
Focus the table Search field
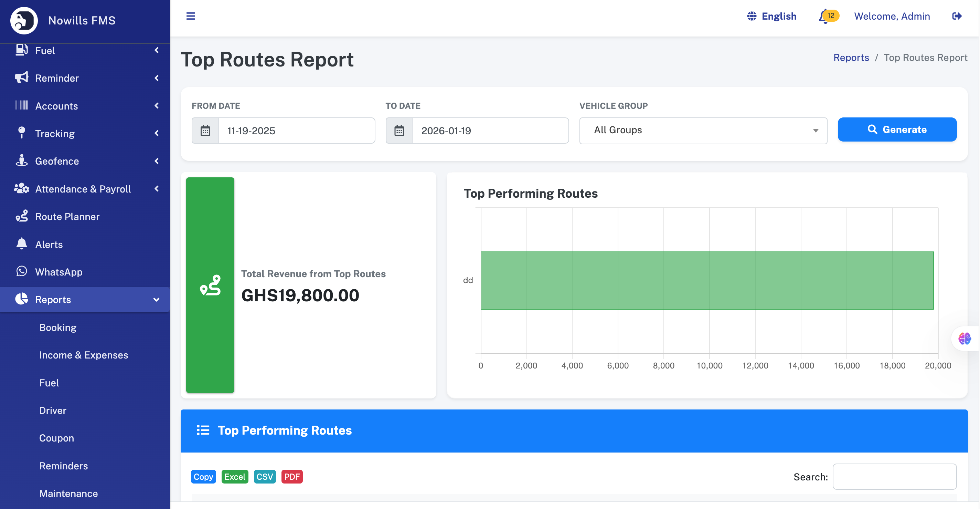tap(894, 477)
